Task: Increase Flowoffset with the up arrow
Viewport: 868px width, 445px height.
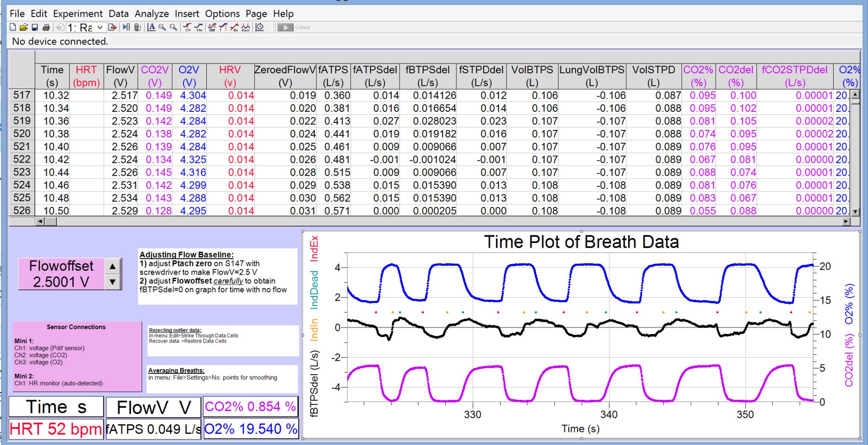Action: [x=112, y=266]
